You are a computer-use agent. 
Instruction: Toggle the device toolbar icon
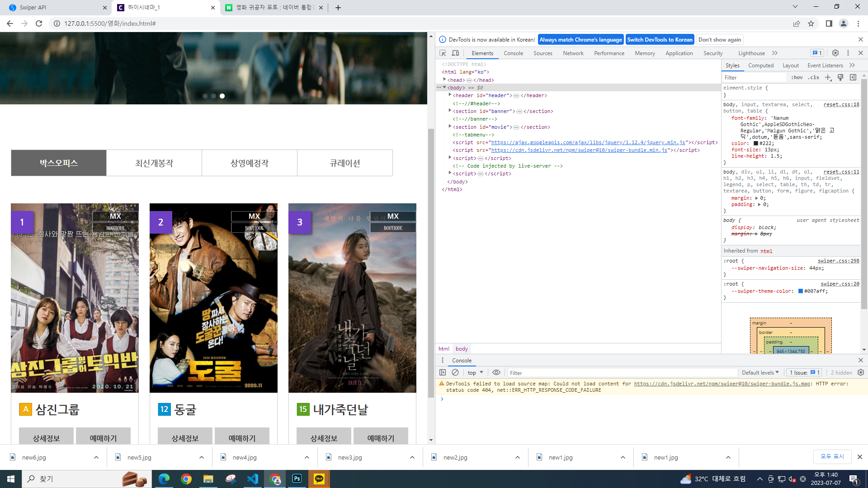coord(455,53)
